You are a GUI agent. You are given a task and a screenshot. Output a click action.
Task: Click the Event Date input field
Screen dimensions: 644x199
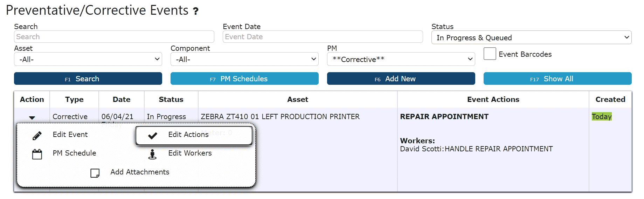click(x=323, y=37)
